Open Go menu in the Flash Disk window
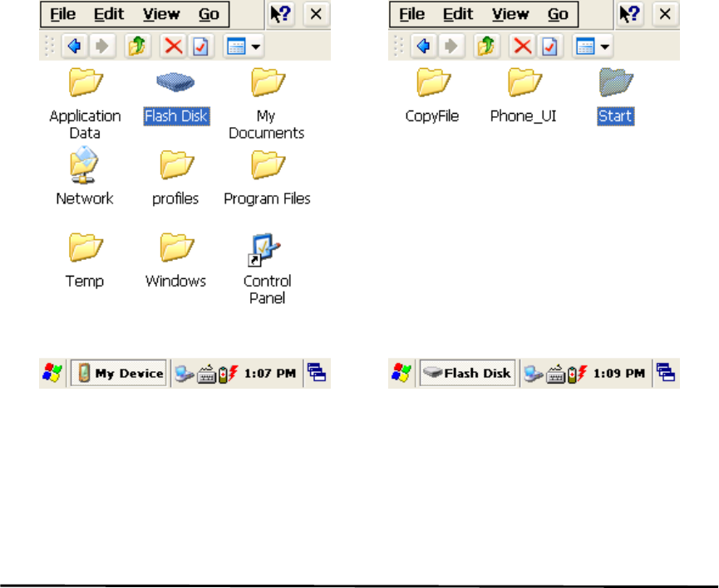Image resolution: width=719 pixels, height=588 pixels. click(x=558, y=14)
